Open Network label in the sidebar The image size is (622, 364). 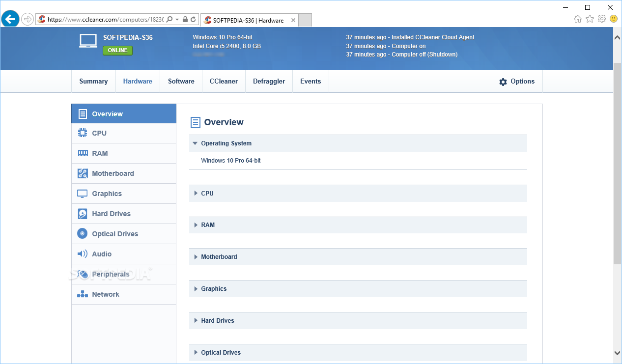click(106, 294)
